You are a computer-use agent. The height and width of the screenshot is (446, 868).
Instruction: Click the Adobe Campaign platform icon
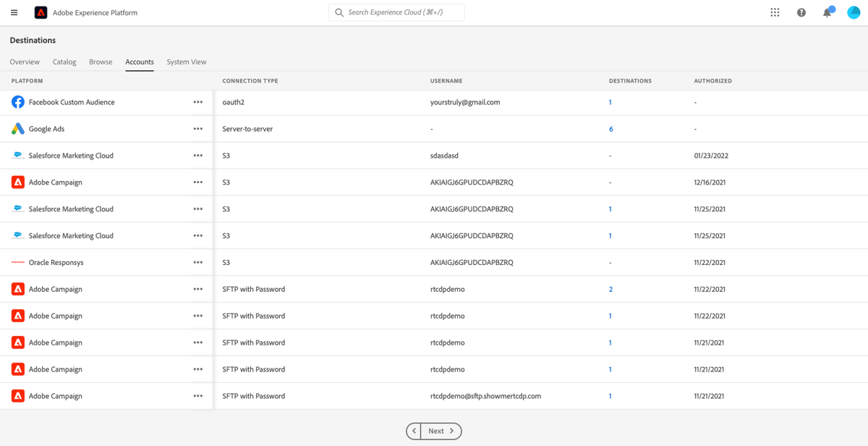(x=17, y=182)
